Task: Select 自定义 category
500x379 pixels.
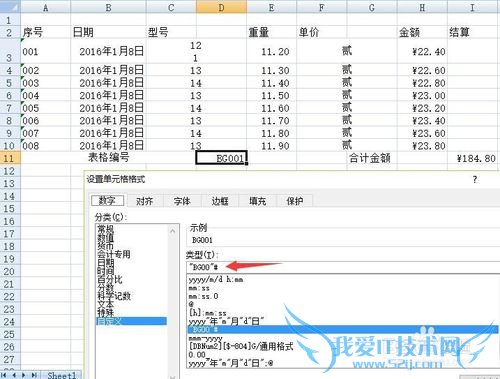Action: click(x=131, y=321)
